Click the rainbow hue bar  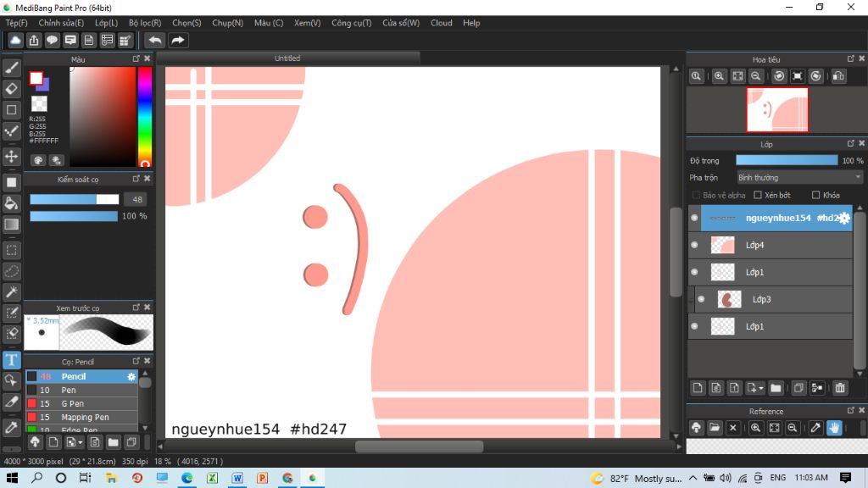coord(144,116)
